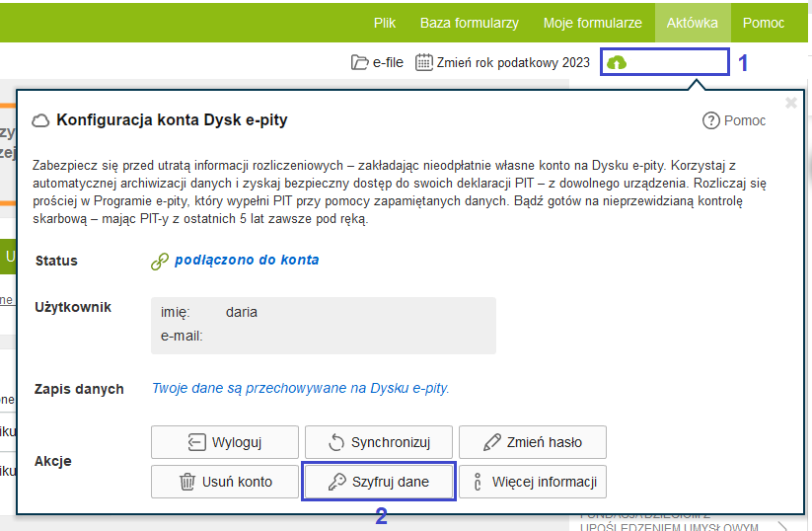Select the Moje formularze menu
Screen dimensions: 812x531
pos(592,23)
